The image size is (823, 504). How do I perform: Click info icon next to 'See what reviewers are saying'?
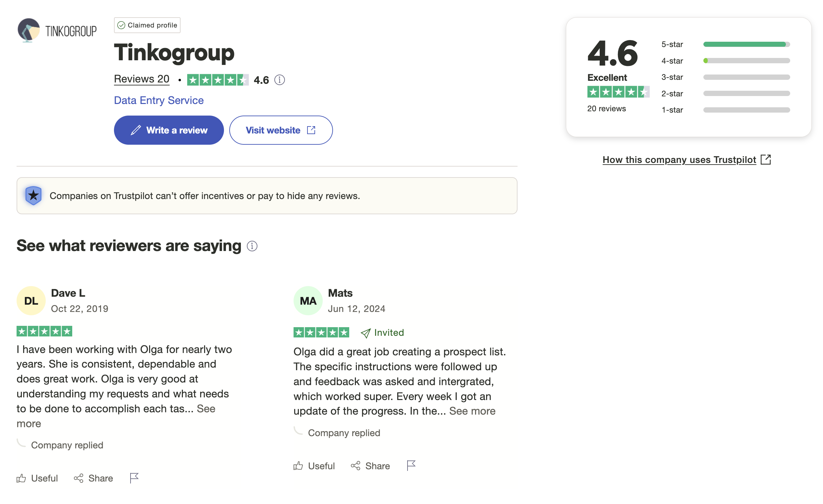pos(252,246)
